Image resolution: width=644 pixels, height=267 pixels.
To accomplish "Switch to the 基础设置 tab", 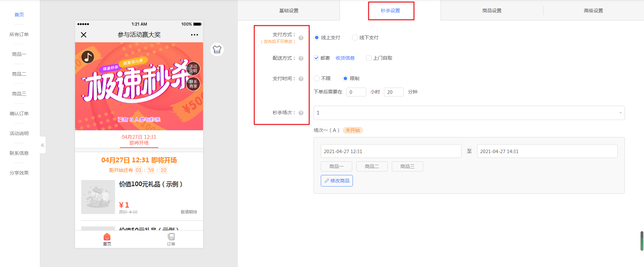I will (289, 11).
